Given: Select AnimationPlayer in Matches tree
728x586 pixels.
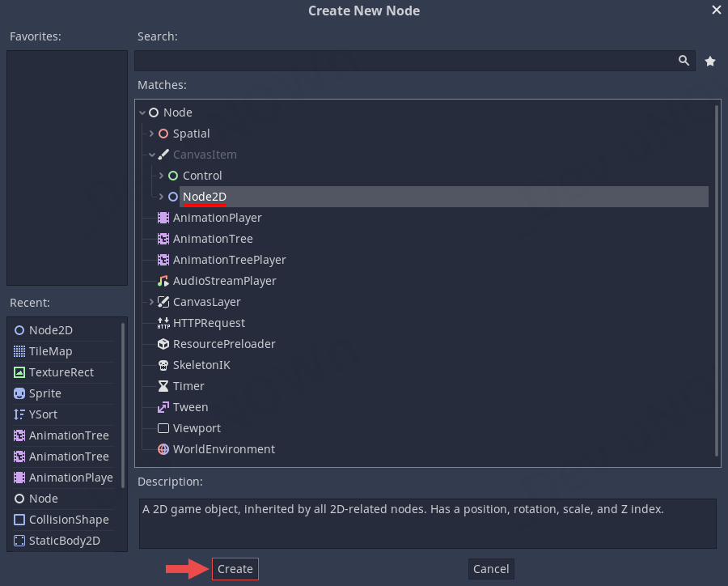Looking at the screenshot, I should [218, 218].
